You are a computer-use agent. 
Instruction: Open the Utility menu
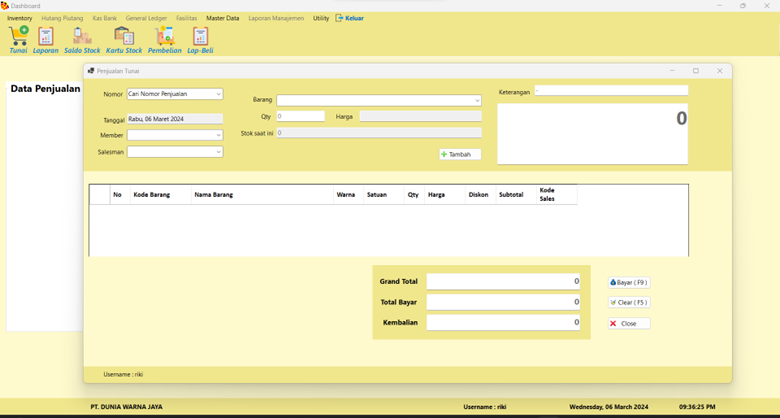[321, 18]
